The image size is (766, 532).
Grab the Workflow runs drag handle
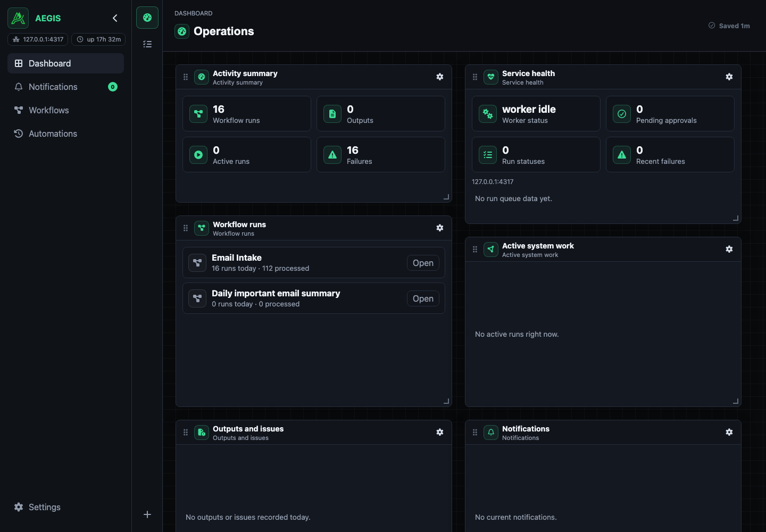(186, 228)
